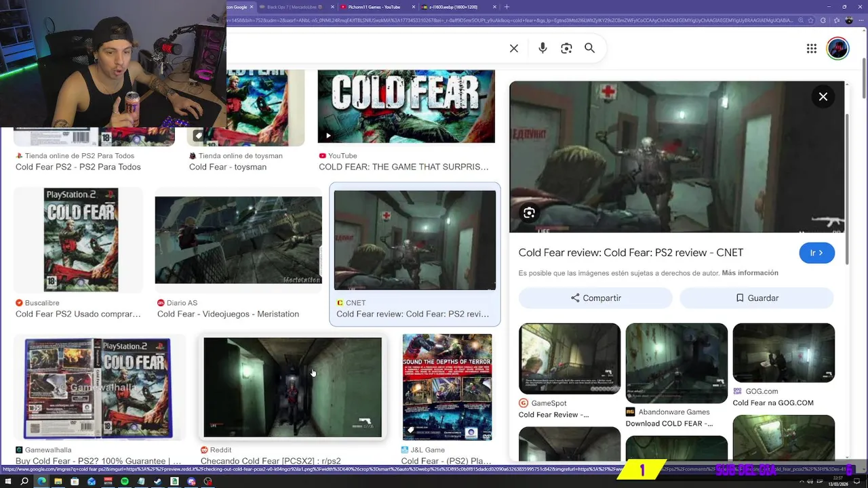Viewport: 868px width, 488px height.
Task: Open the GOG.com related image
Action: [783, 352]
